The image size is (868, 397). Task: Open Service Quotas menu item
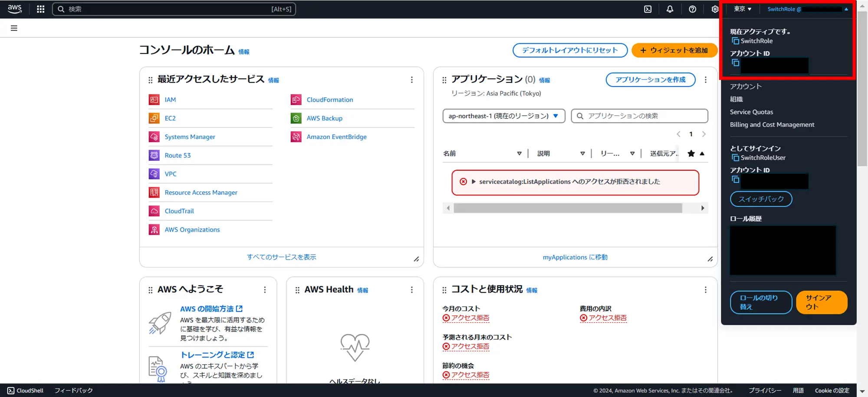coord(751,112)
